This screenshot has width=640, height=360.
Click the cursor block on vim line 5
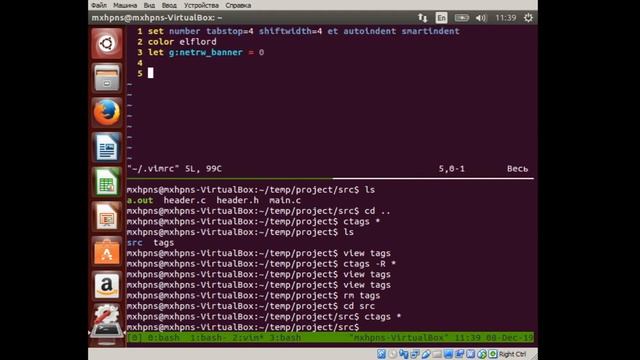tap(151, 73)
